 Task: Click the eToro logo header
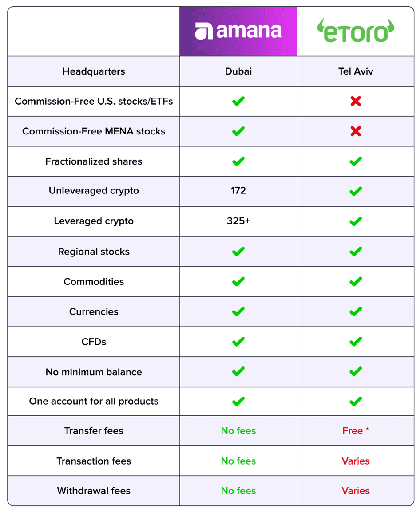356,31
